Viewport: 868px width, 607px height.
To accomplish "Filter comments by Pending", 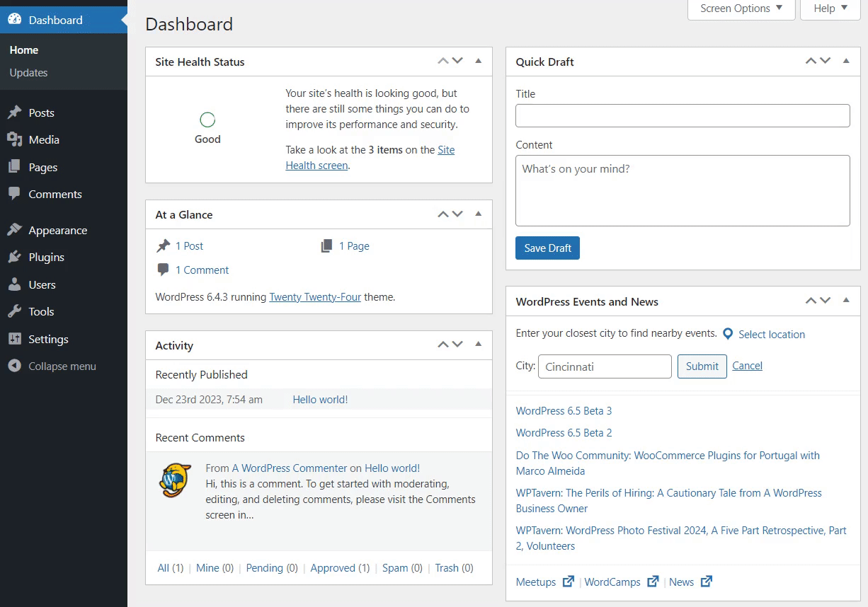I will click(264, 568).
